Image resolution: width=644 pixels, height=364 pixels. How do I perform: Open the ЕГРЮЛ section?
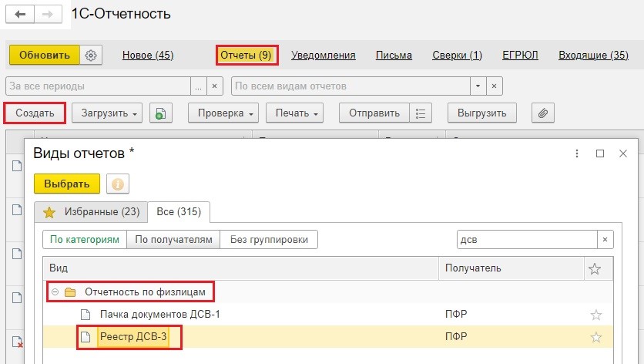pos(520,55)
